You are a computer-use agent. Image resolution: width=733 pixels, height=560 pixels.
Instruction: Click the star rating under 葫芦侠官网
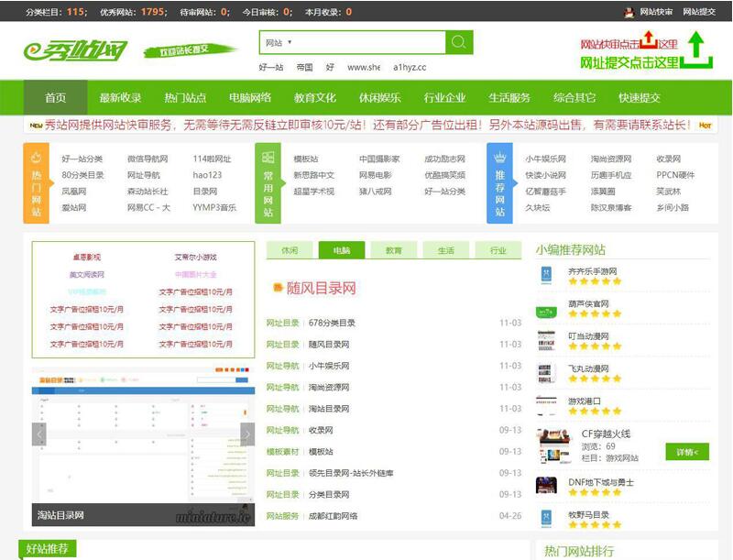coord(595,313)
